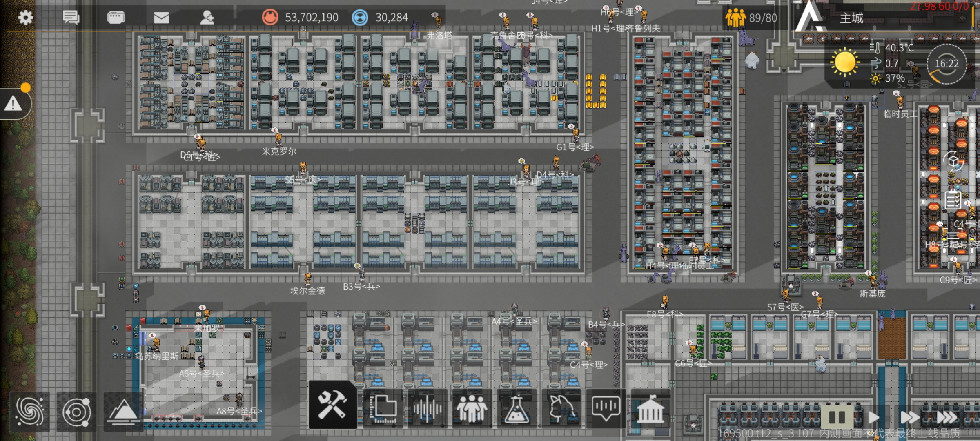Select colonist label 弗洛塔

[439, 36]
